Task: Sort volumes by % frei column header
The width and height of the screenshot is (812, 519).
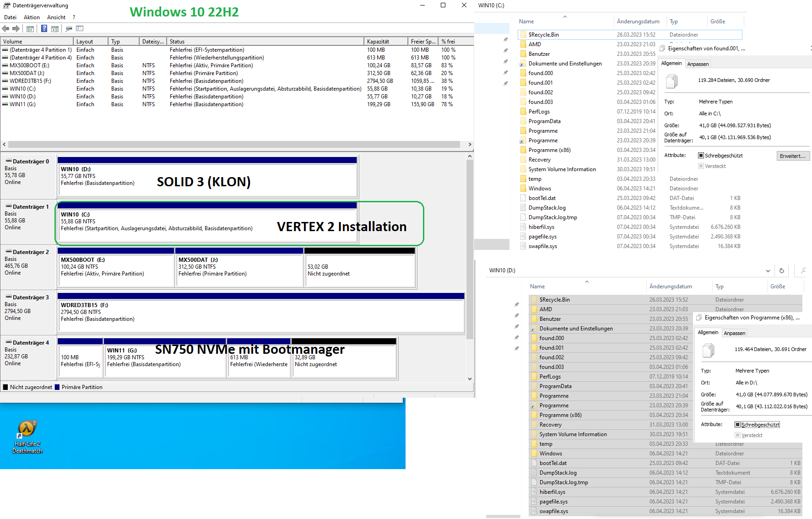Action: click(x=455, y=42)
